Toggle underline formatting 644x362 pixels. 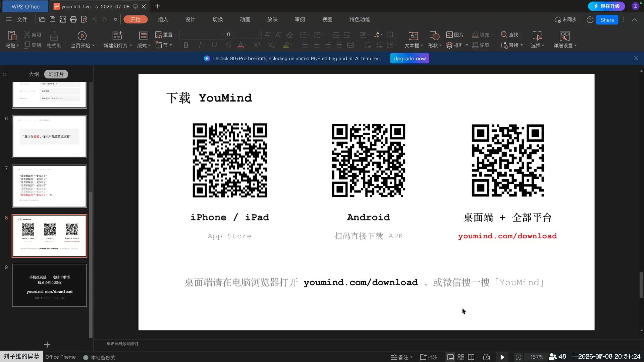coord(214,45)
